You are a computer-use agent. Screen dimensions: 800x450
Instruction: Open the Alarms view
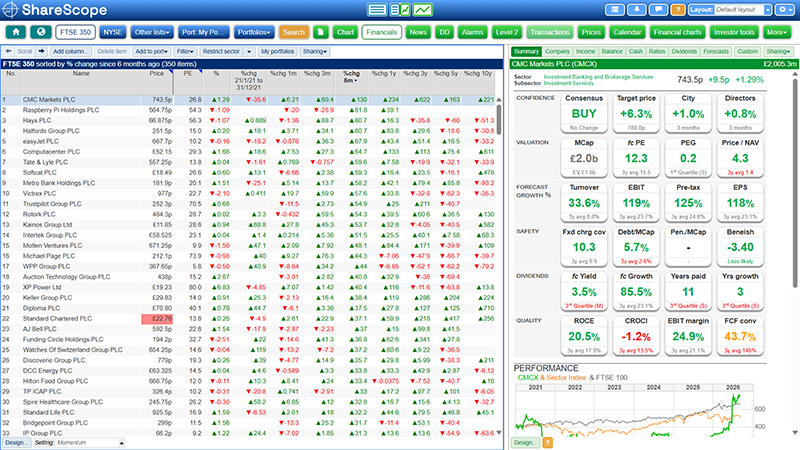[x=472, y=32]
